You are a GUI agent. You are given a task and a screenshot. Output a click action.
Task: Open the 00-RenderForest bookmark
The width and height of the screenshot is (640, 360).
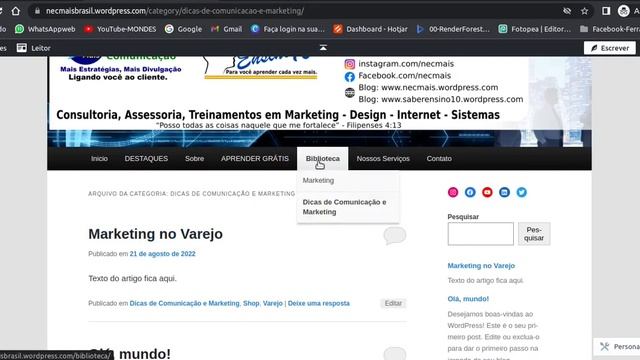[x=453, y=29]
